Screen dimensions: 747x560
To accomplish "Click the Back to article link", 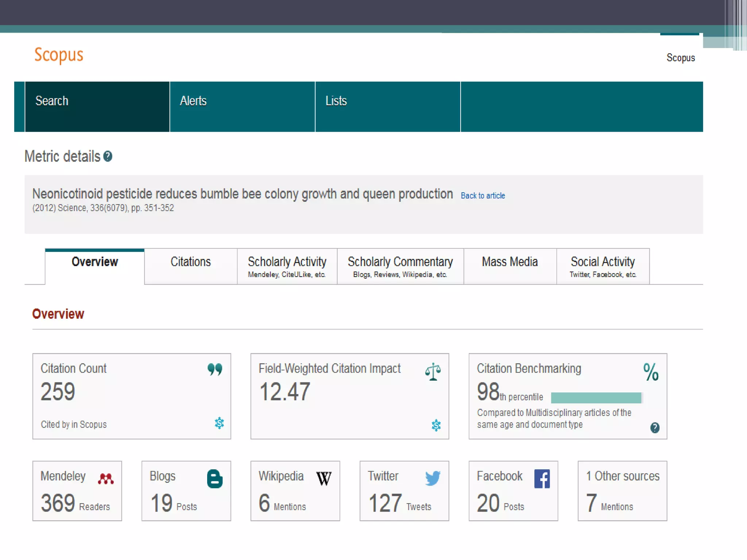I will click(483, 196).
